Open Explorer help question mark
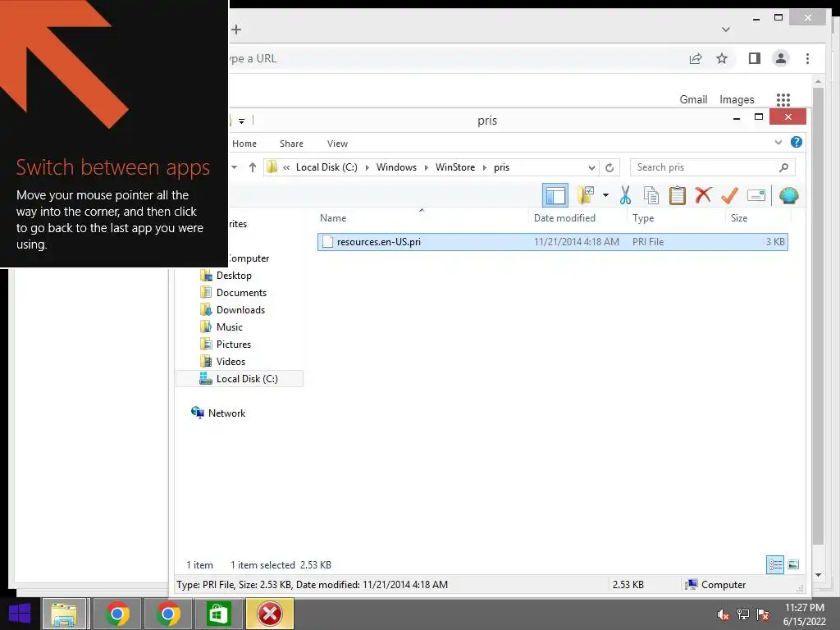Screen dimensions: 840x630 point(796,142)
